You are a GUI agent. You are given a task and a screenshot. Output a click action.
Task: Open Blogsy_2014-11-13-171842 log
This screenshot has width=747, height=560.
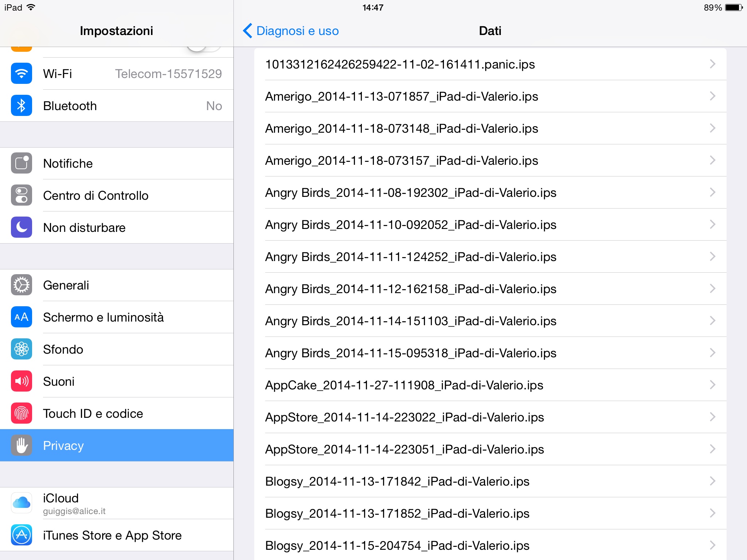pos(490,481)
